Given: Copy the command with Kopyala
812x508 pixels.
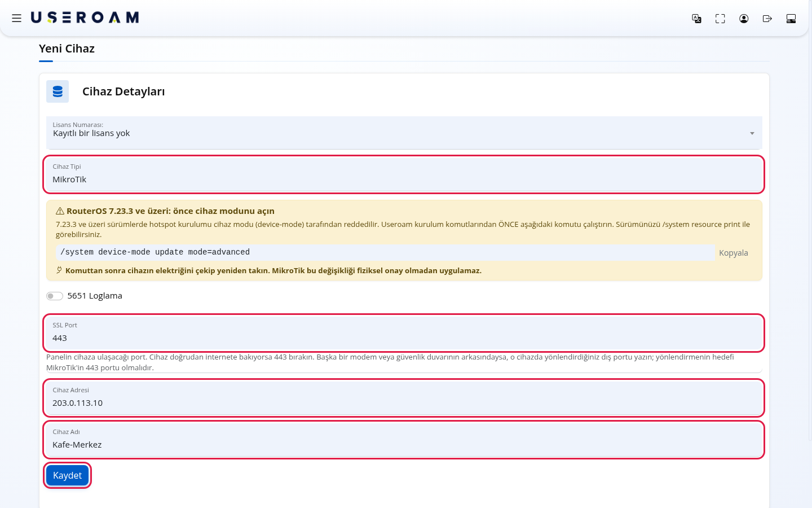Looking at the screenshot, I should coord(734,253).
